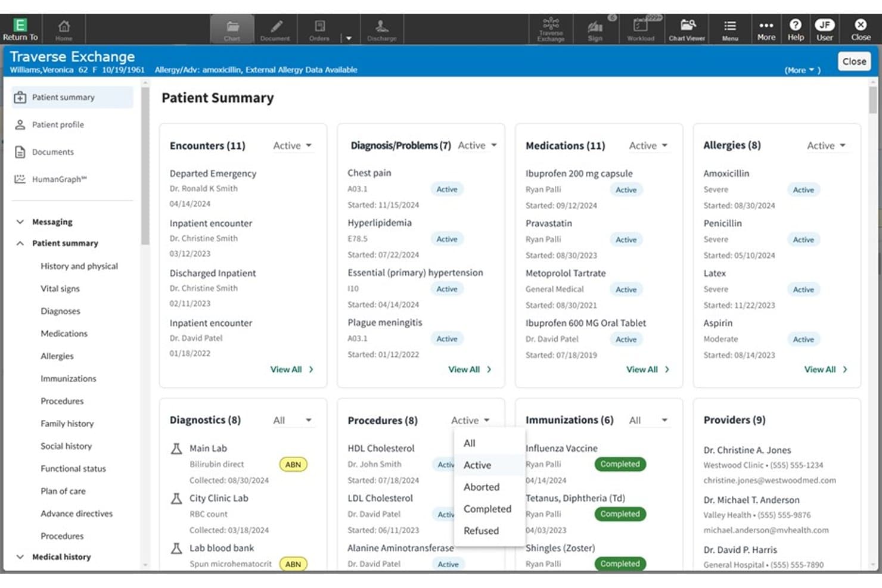The width and height of the screenshot is (882, 588).
Task: Show the More ellipsis options
Action: click(x=766, y=29)
